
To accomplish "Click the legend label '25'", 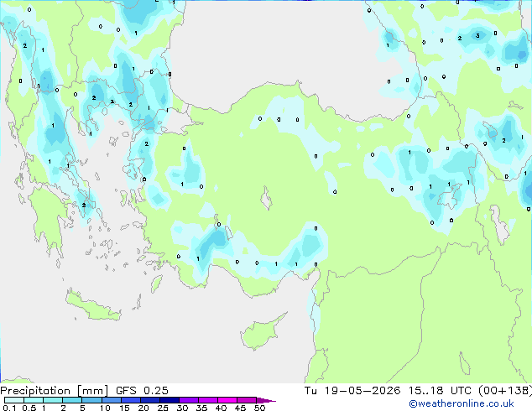I will click(x=163, y=408).
